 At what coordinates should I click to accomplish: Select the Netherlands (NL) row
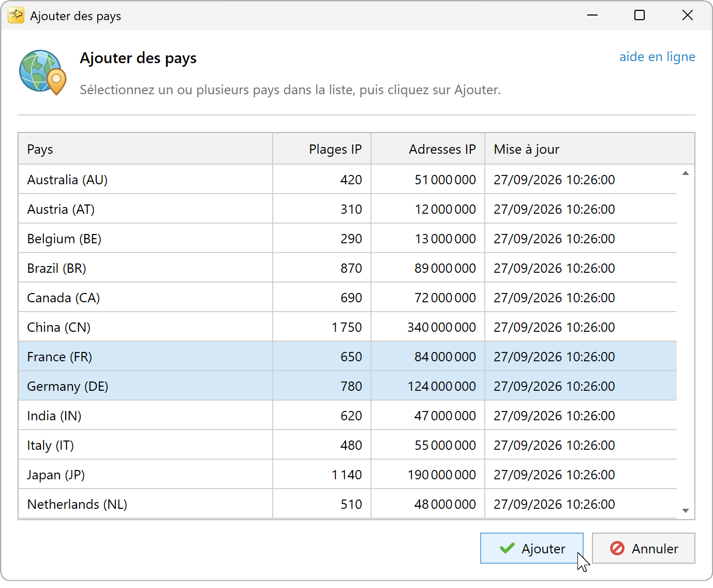[348, 504]
